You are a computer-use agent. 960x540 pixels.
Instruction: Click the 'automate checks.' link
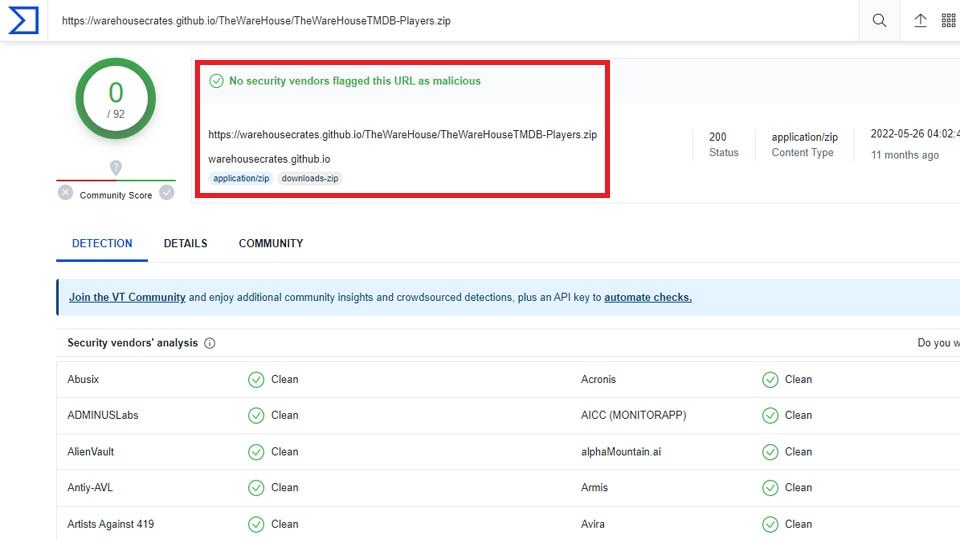648,297
